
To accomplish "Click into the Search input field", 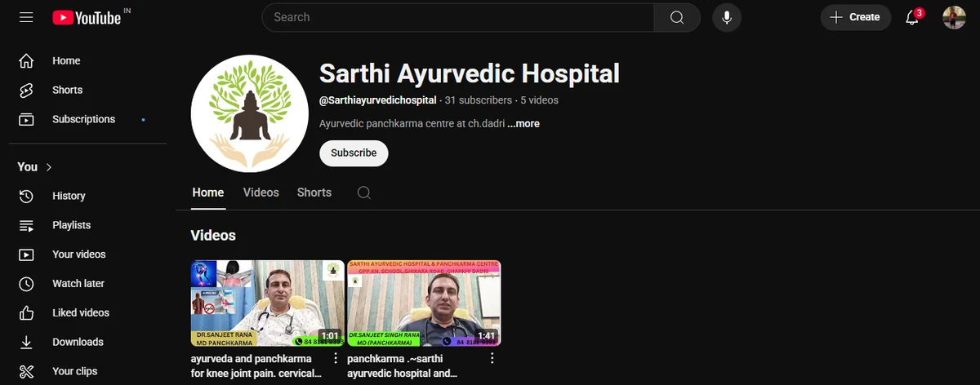I will point(458,17).
